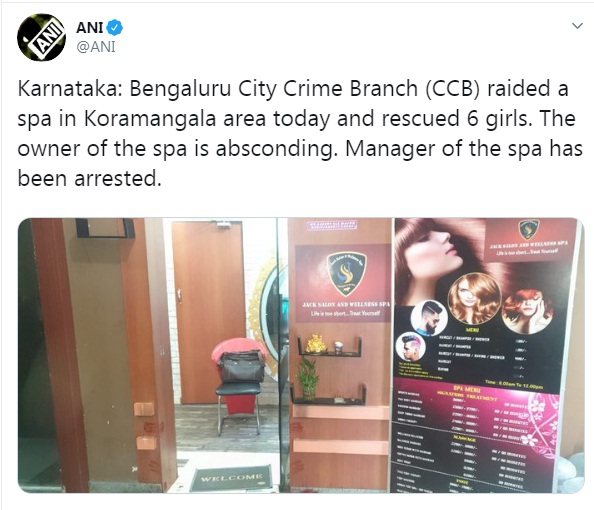Open the ANI display name link
The image size is (594, 510).
point(90,28)
